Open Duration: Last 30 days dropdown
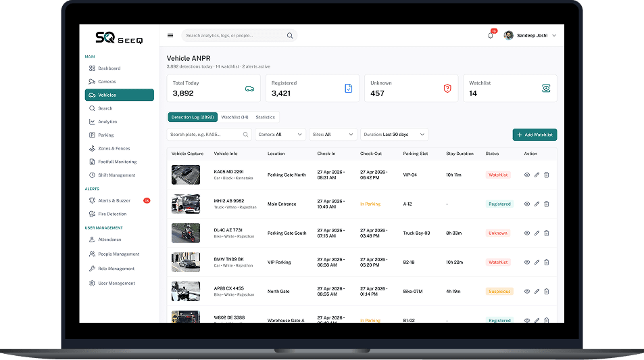644x360 pixels. pos(394,135)
